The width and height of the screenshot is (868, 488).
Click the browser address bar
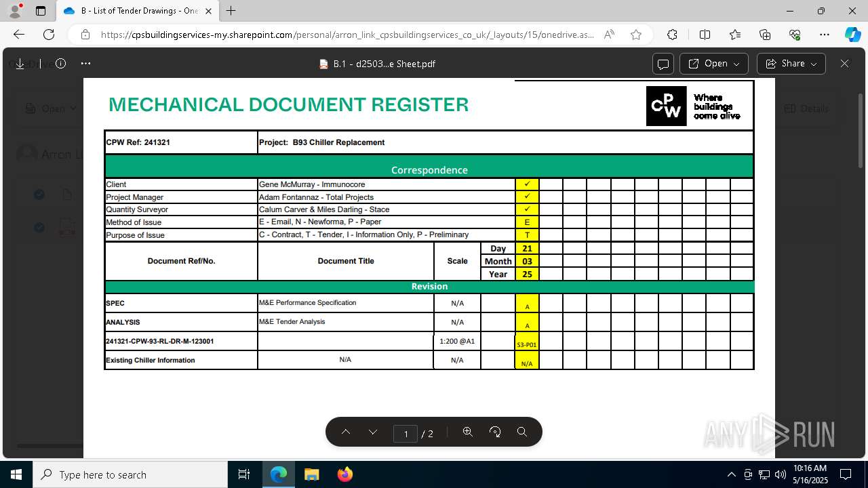click(x=347, y=35)
